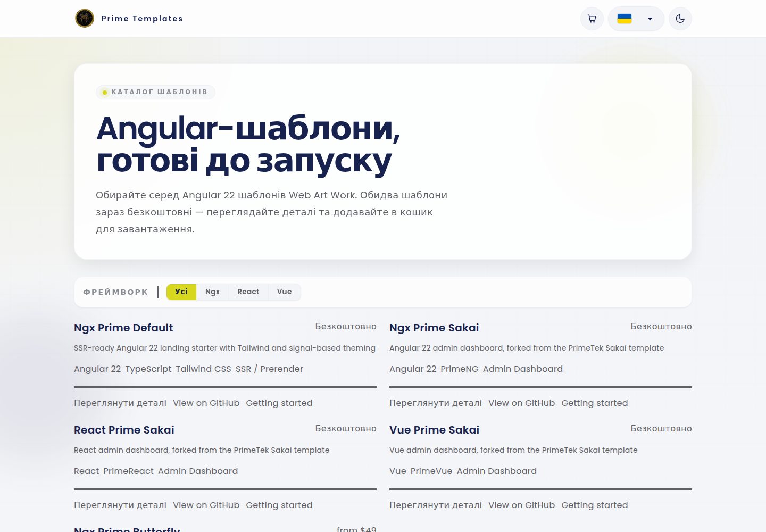The height and width of the screenshot is (532, 766).
Task: Click Переглянути деталі for React Prime Sakai
Action: tap(120, 505)
